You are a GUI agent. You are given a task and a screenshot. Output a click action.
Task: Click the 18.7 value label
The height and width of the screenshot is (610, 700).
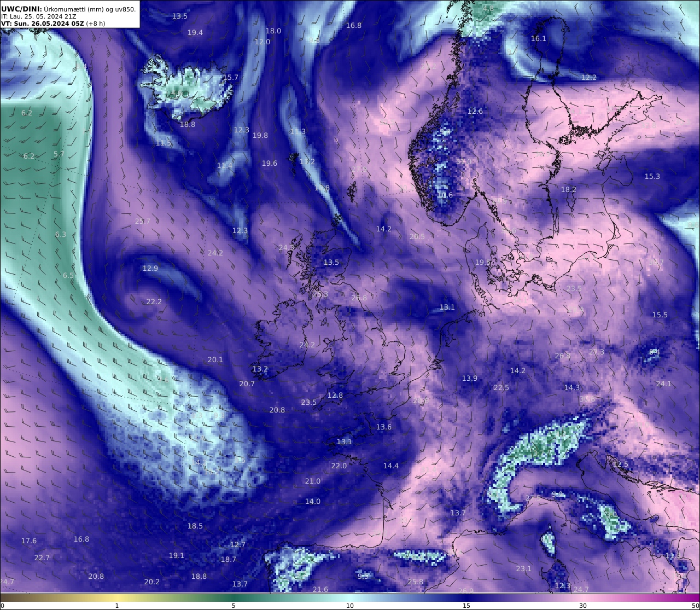229,560
